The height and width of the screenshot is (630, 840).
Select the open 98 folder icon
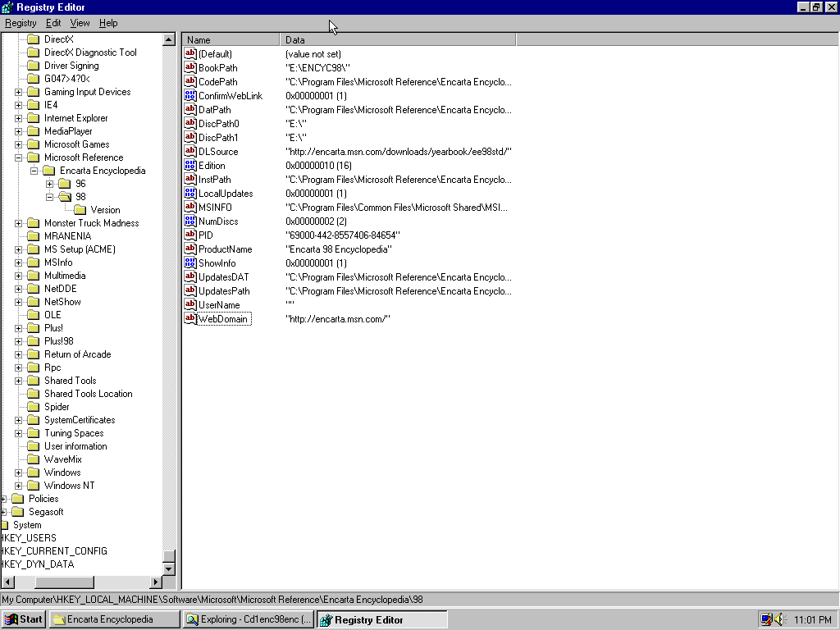[65, 197]
